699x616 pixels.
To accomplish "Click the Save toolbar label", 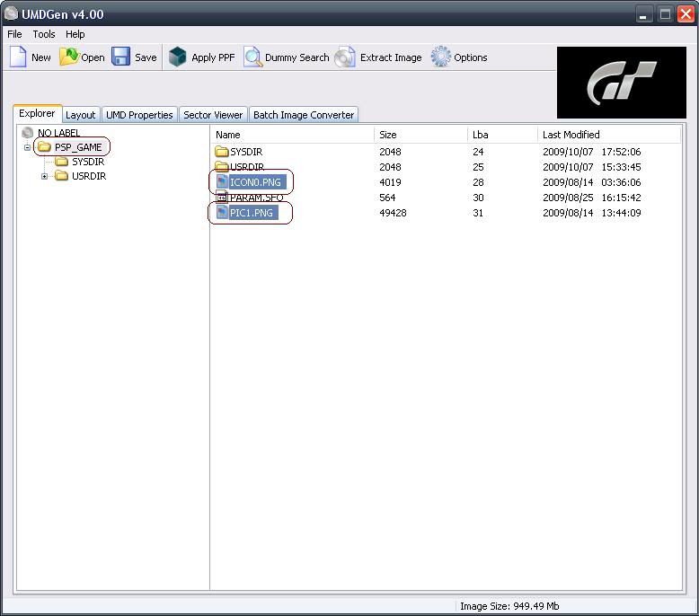I will [x=146, y=57].
